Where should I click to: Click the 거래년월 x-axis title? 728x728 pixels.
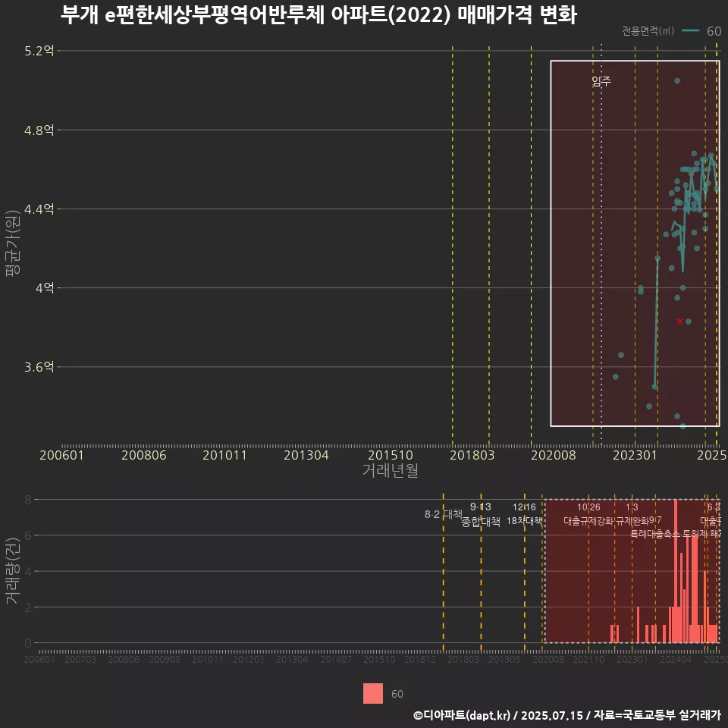[390, 470]
